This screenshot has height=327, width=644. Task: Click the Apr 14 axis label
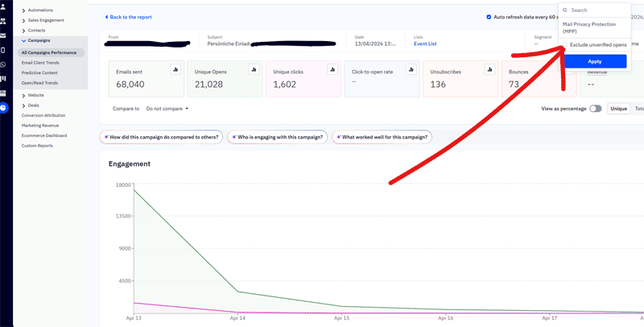click(238, 318)
